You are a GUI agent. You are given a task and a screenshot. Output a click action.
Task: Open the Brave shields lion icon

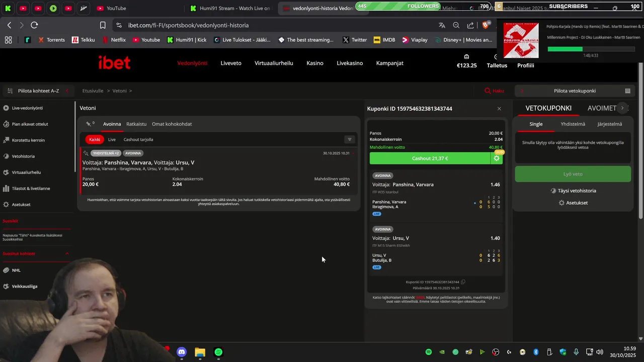click(x=486, y=25)
